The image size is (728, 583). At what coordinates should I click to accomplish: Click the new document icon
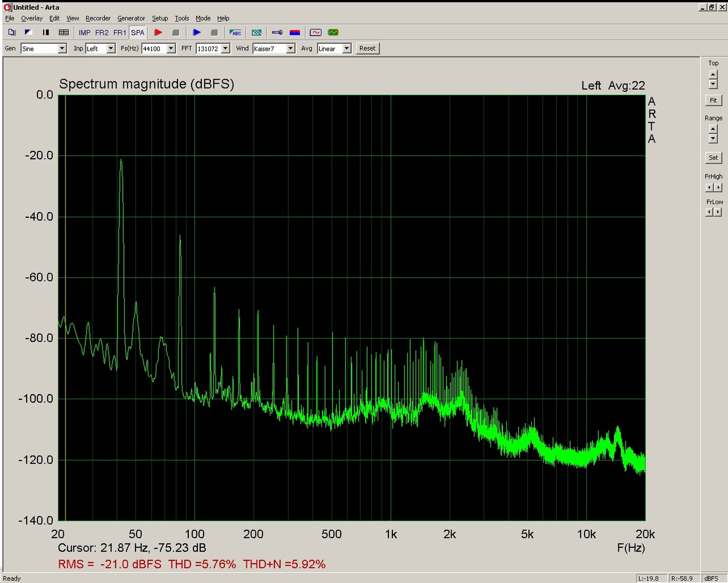[x=11, y=32]
